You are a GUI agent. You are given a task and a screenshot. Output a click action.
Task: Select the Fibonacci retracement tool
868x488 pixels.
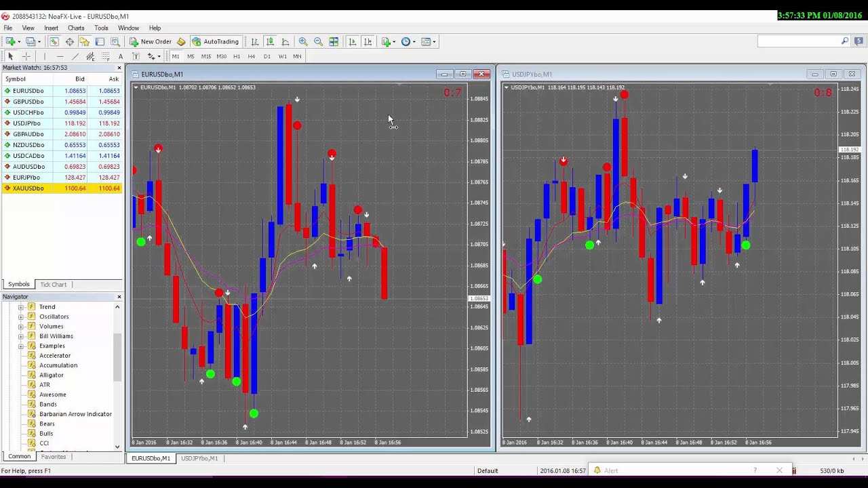[x=105, y=56]
